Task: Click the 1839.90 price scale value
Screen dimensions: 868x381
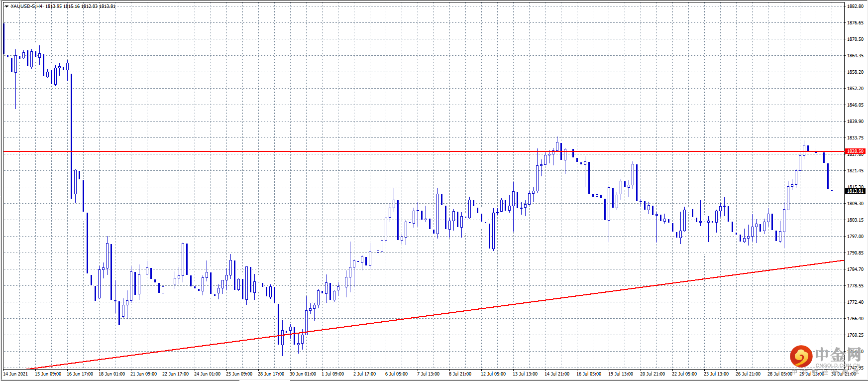Action: (856, 122)
